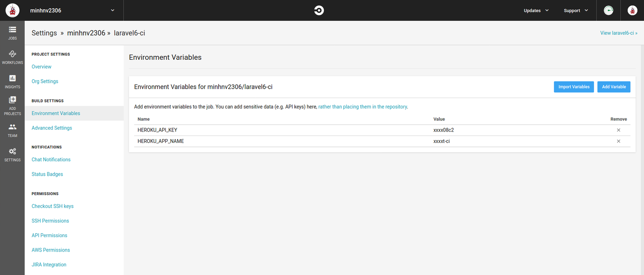Remove the HEROKU_APP_NAME variable
The width and height of the screenshot is (644, 275).
tap(618, 141)
